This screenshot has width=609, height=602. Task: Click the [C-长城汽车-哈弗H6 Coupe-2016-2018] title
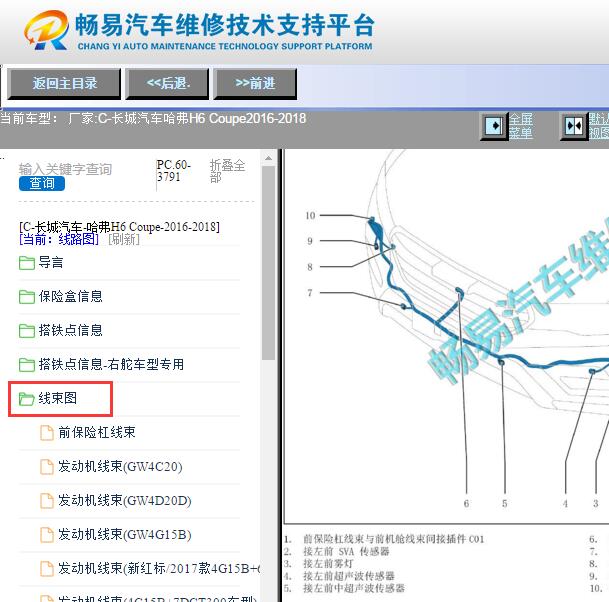tap(119, 227)
